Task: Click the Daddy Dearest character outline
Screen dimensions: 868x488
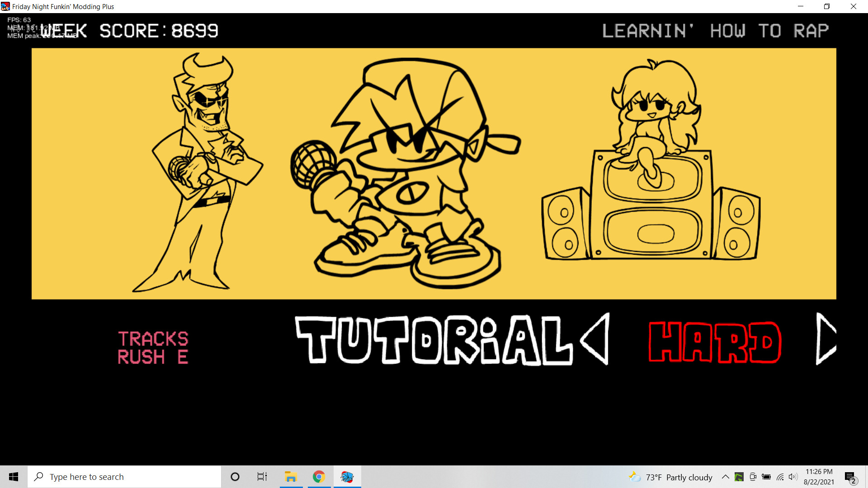Action: coord(198,172)
